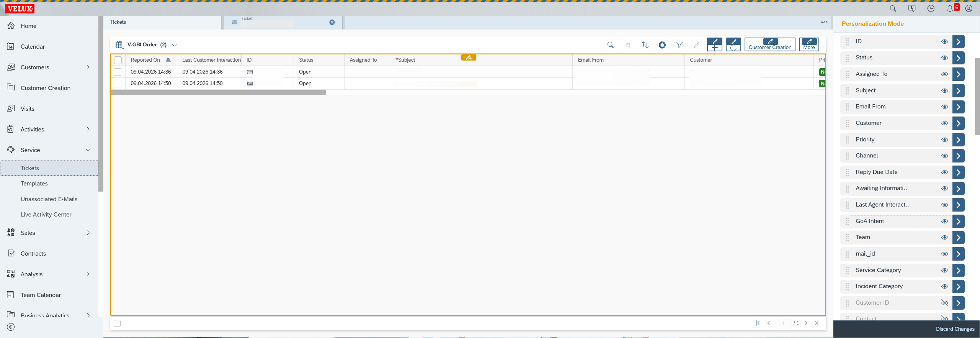980x338 pixels.
Task: Select checkbox for 14:36 ticket row
Action: click(118, 72)
